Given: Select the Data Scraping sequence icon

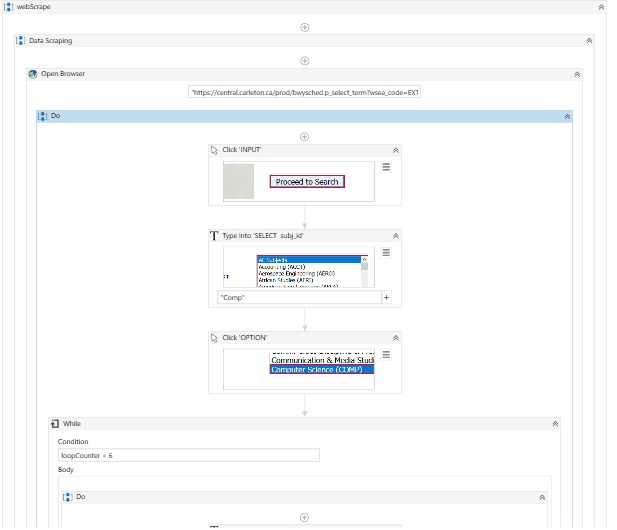Looking at the screenshot, I should coord(20,41).
